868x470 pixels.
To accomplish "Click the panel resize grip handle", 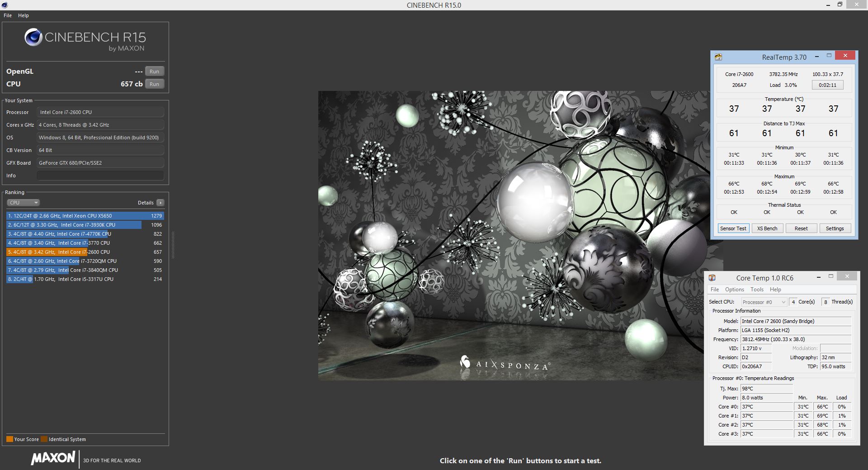I will coord(173,245).
